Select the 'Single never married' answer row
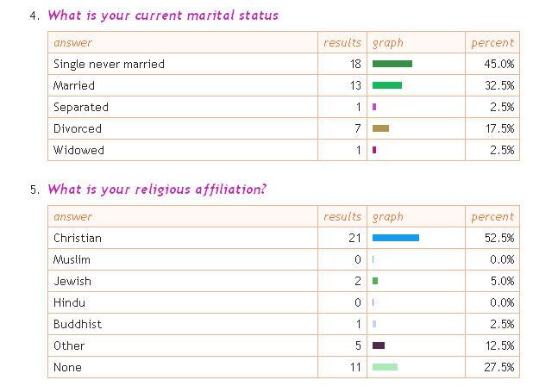This screenshot has height=392, width=558. tap(284, 64)
